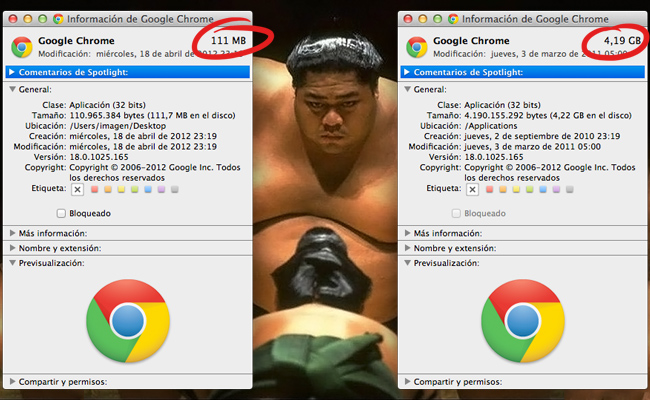The height and width of the screenshot is (400, 650).
Task: Close the 4,19 GB Información de Google Chrome window
Action: pos(407,19)
